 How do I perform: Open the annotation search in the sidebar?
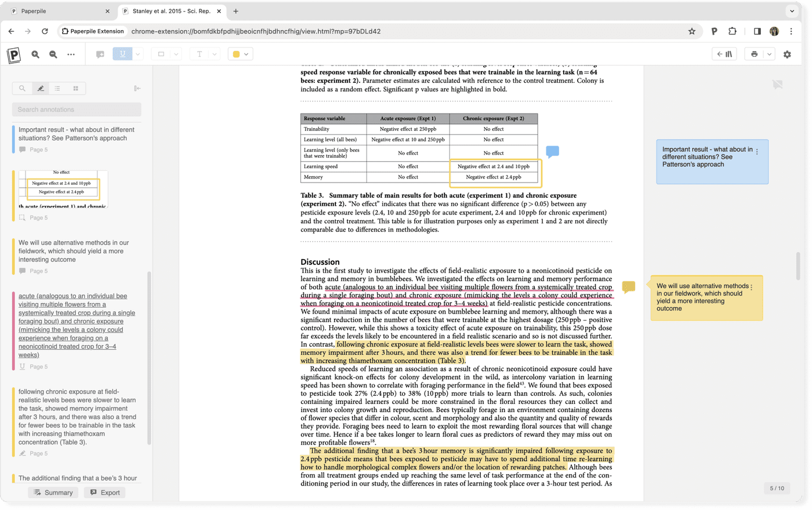pos(21,88)
